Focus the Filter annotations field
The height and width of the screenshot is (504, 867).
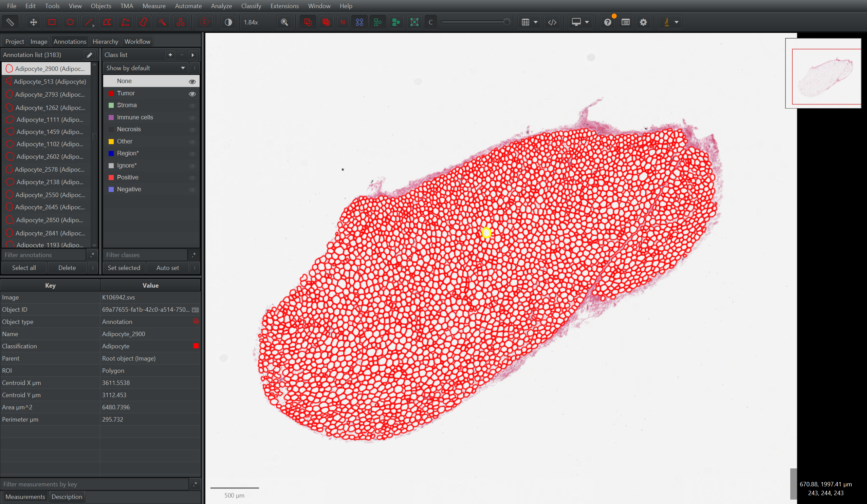point(44,255)
